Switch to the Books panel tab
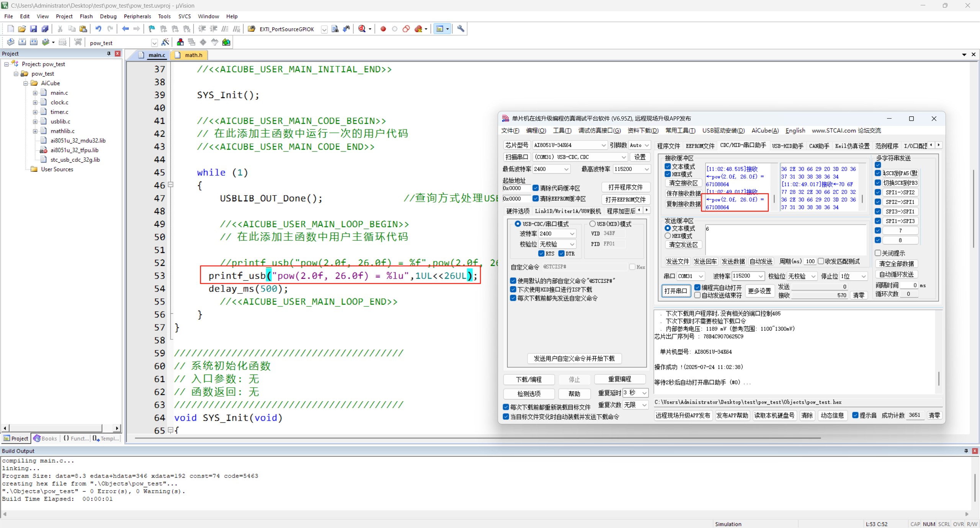Viewport: 980px width, 528px height. click(46, 438)
